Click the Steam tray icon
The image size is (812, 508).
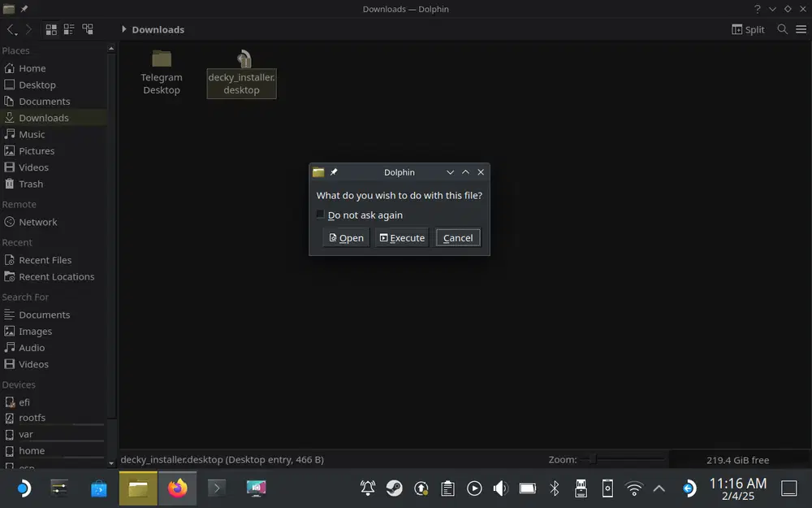pyautogui.click(x=395, y=488)
